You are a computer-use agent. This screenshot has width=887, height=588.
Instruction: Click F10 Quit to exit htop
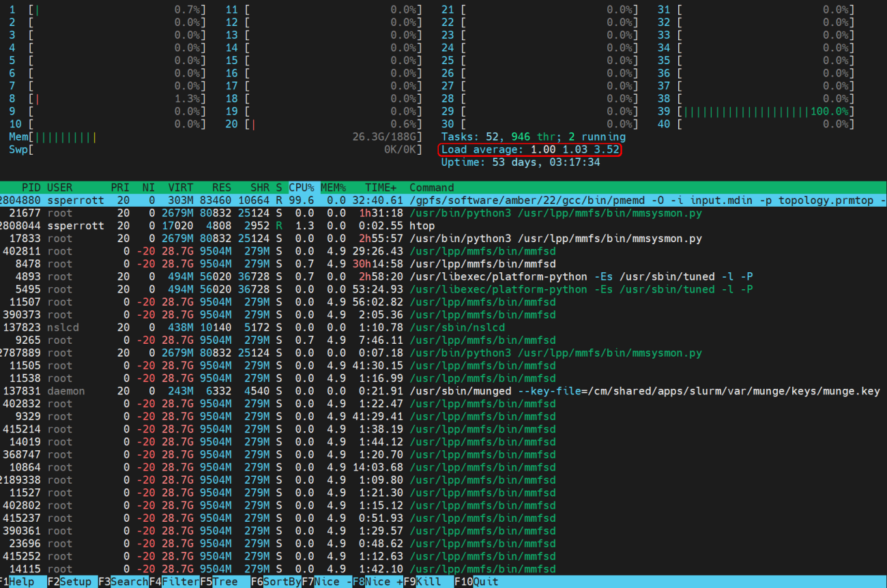pyautogui.click(x=476, y=582)
